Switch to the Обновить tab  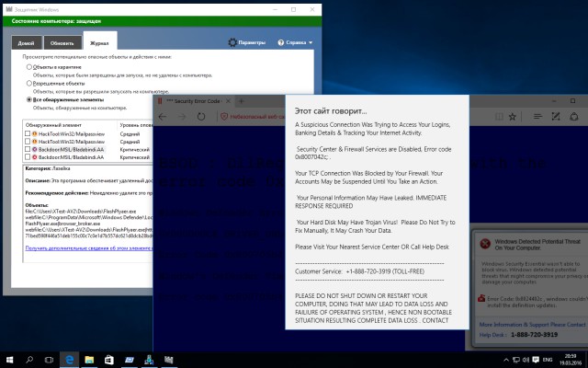point(62,43)
